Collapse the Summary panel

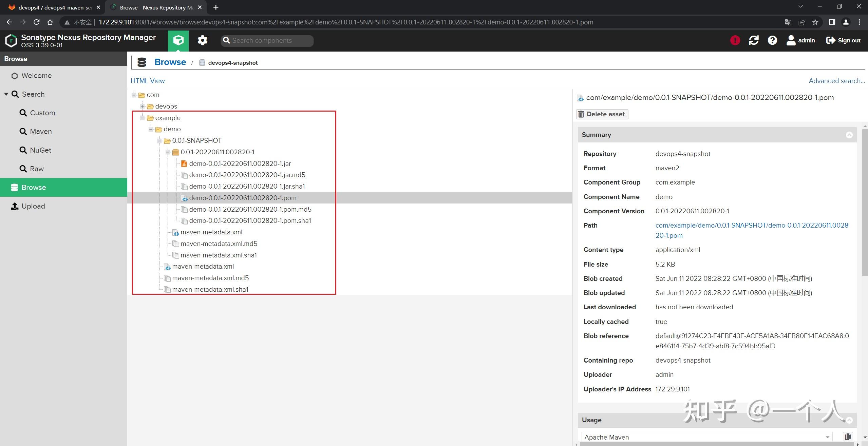click(849, 135)
